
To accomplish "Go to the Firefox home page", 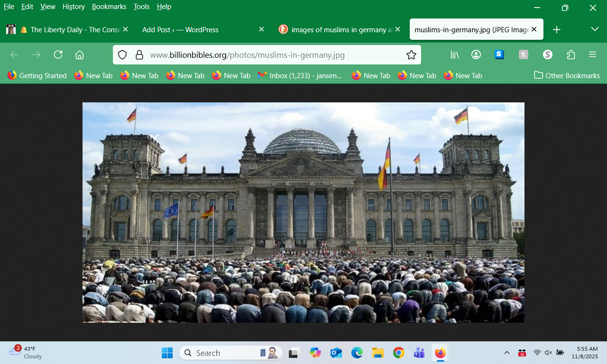I will 80,55.
